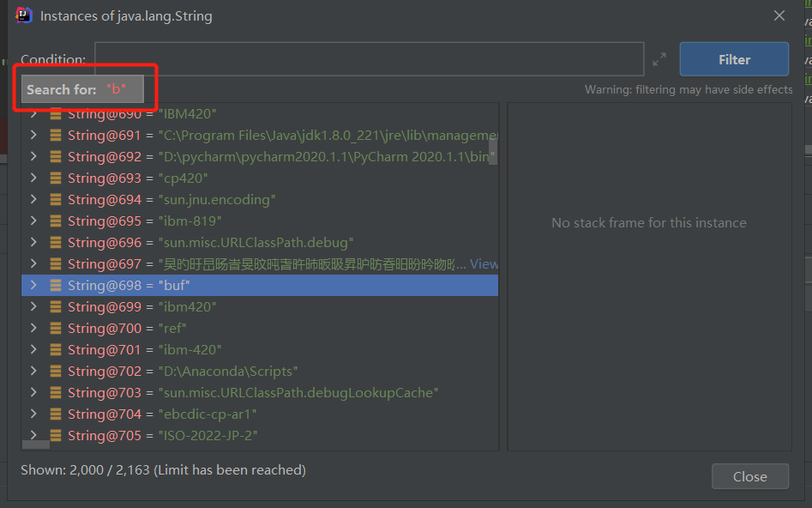
Task: Select the "ibm-420" string row
Action: click(260, 350)
